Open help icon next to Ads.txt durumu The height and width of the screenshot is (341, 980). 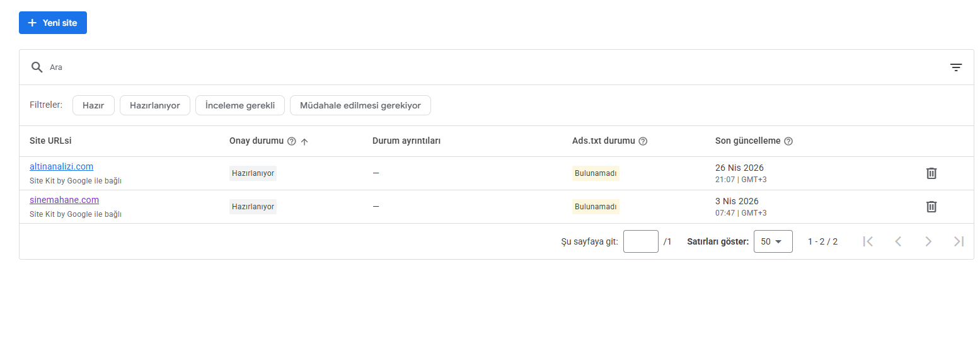[643, 141]
